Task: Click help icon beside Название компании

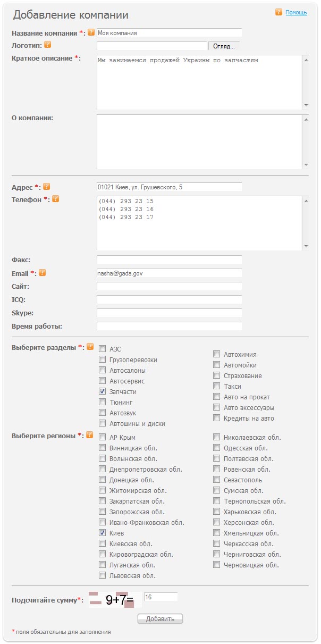Action: 91,32
